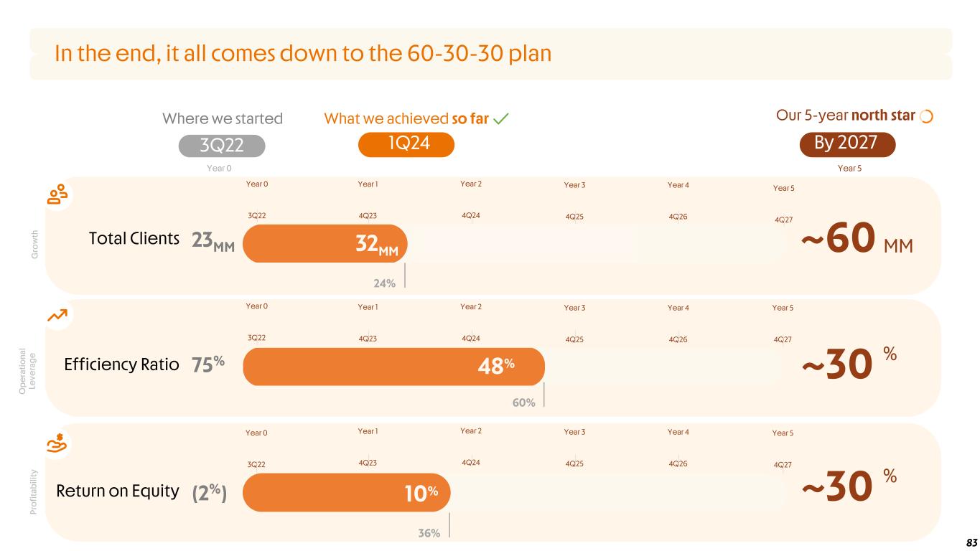The height and width of the screenshot is (551, 980).
Task: Click the green checkmark beside "so far"
Action: tap(501, 119)
